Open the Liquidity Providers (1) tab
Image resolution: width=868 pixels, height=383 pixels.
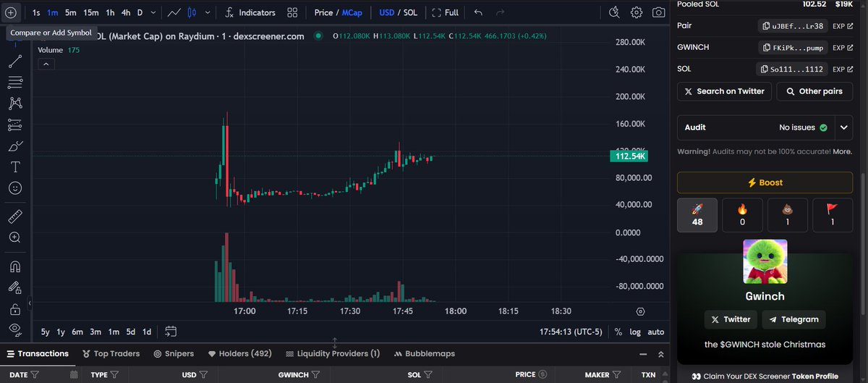pyautogui.click(x=333, y=354)
